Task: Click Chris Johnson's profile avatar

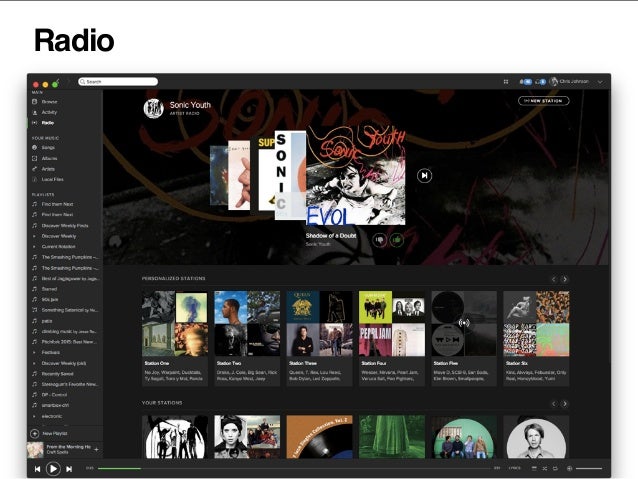Action: coord(554,81)
